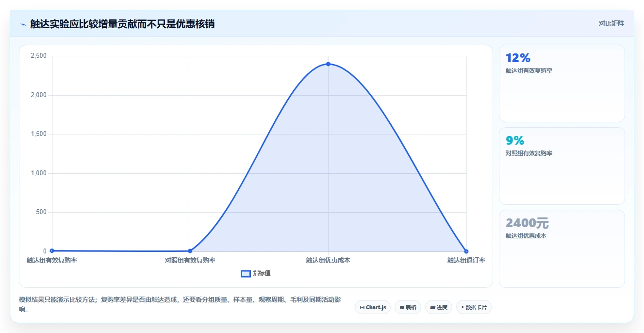This screenshot has width=644, height=333.
Task: Click the 对照组有效复购率 caption under 9%
Action: click(x=529, y=153)
